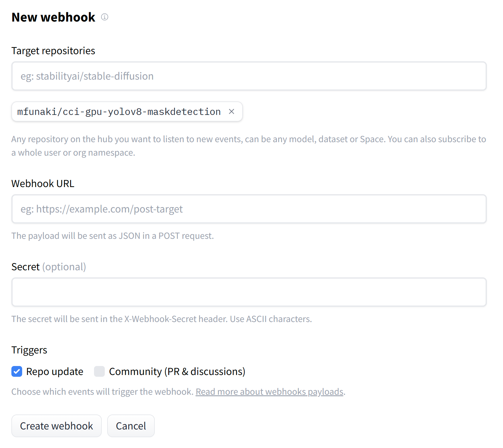503x448 pixels.
Task: Enable the Community (PR & discussions) trigger
Action: click(99, 371)
